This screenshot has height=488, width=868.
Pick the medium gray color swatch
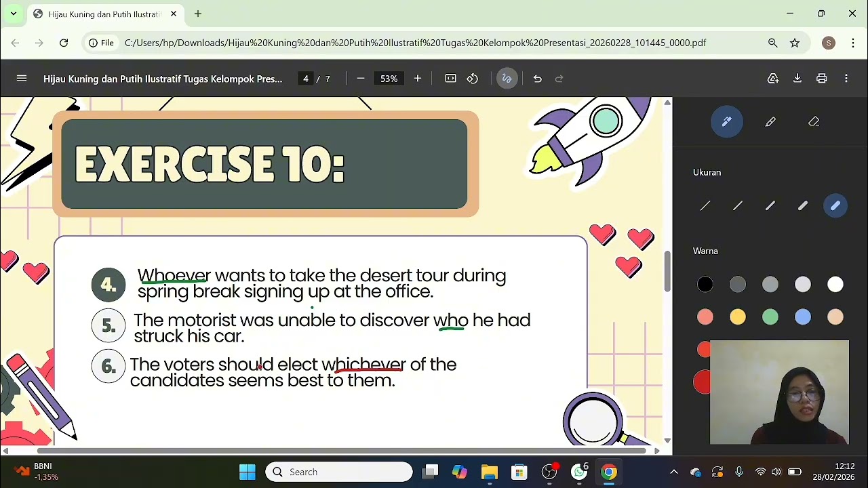[x=770, y=285]
